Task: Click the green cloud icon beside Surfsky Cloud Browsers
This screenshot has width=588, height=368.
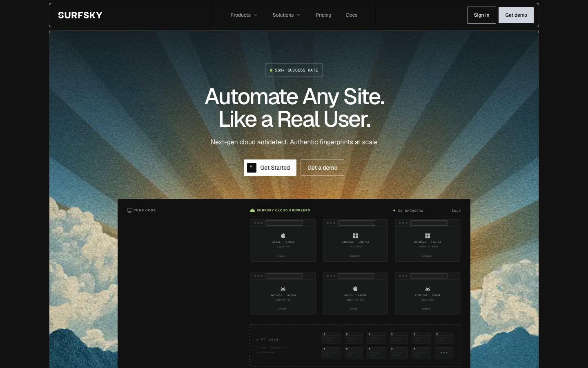Action: click(252, 210)
